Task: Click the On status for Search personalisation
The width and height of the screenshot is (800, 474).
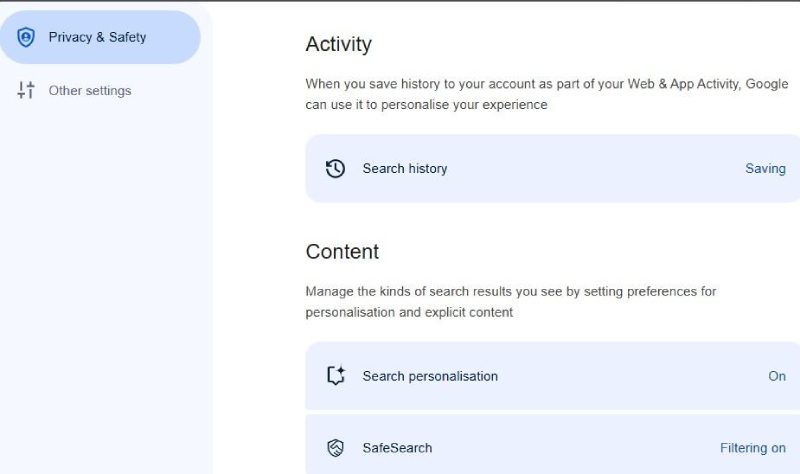Action: [777, 376]
